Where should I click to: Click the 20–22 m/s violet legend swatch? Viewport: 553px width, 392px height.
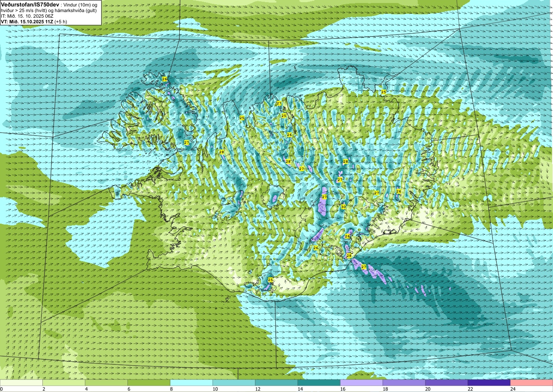click(x=446, y=383)
